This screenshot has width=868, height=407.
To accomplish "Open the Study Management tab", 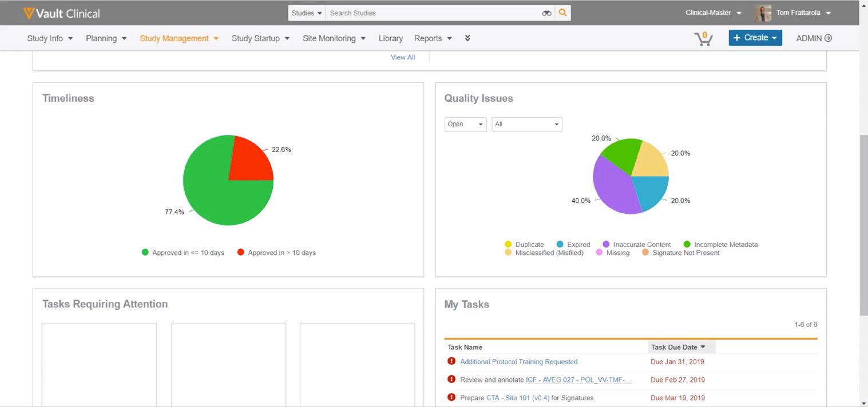I will [x=179, y=38].
